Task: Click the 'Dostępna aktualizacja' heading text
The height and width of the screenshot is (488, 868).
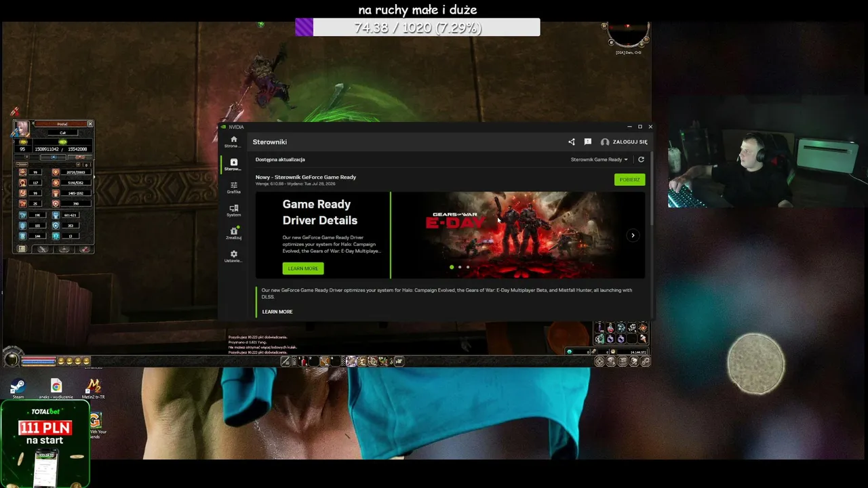Action: (280, 160)
